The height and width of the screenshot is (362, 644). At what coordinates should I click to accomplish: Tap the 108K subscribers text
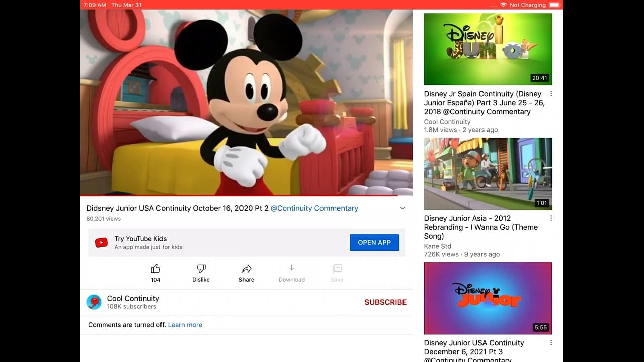[132, 306]
